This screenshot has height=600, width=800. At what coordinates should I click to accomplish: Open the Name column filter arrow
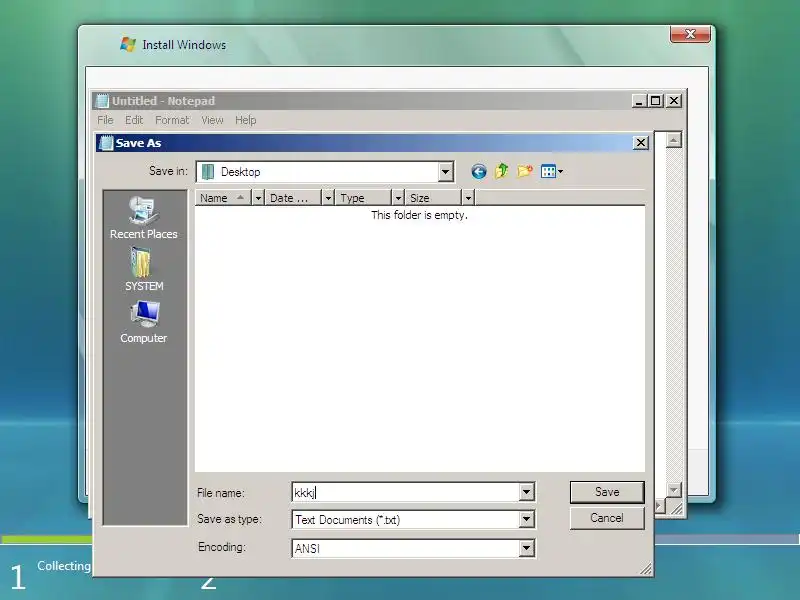(258, 197)
